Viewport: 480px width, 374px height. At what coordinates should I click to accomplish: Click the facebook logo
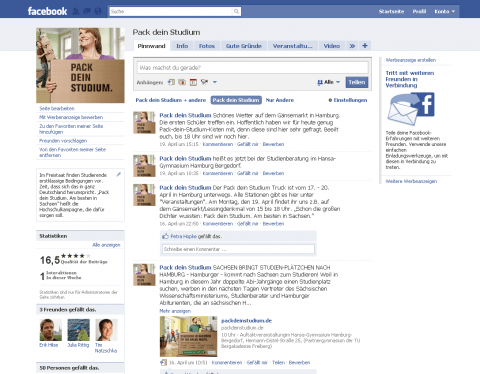[47, 11]
